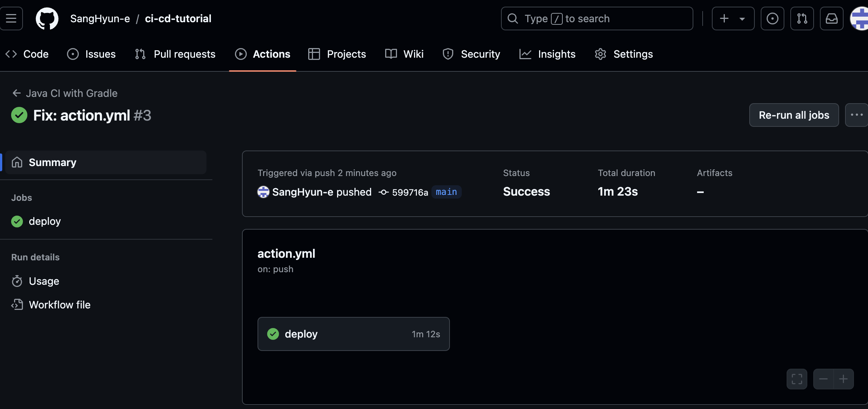Click the GitHub Octocat logo
The image size is (868, 409).
[47, 18]
